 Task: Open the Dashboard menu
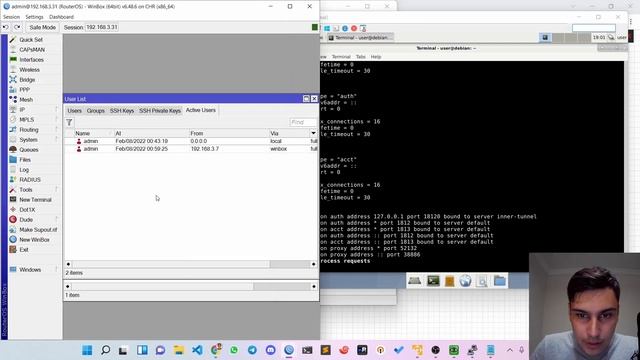(x=61, y=17)
